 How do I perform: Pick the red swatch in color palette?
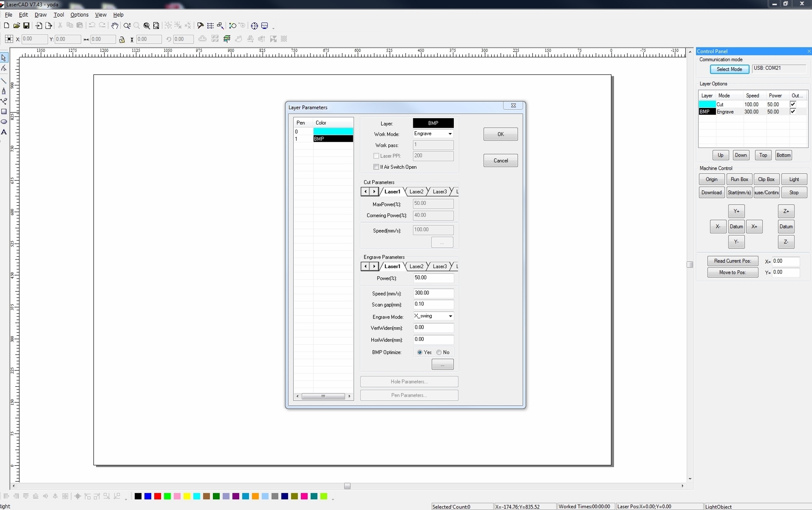click(x=157, y=496)
